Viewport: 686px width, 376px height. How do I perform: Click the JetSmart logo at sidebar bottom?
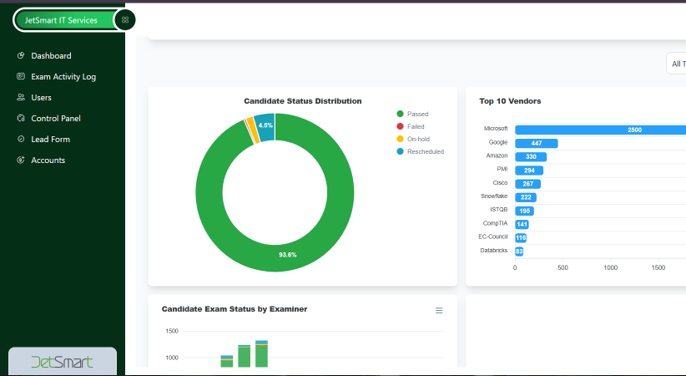pyautogui.click(x=62, y=362)
